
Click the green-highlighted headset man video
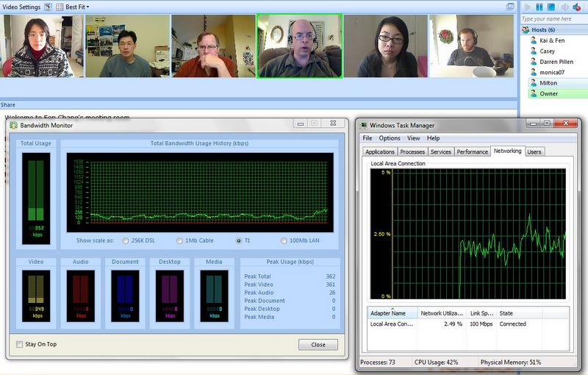[300, 46]
